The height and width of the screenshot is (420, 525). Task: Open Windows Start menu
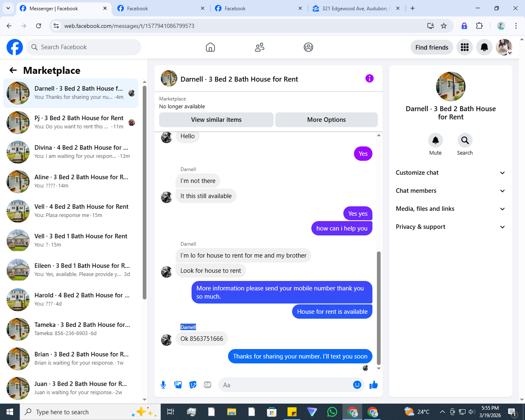coord(10,412)
